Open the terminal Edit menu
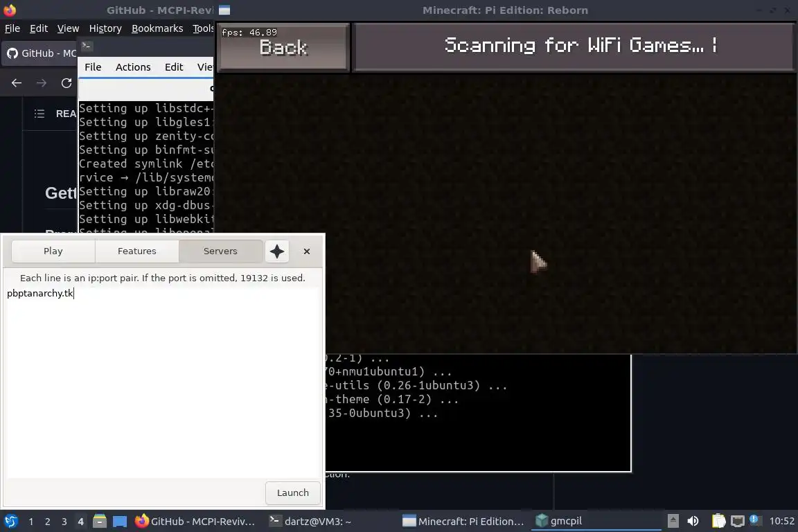Image resolution: width=798 pixels, height=532 pixels. (174, 67)
